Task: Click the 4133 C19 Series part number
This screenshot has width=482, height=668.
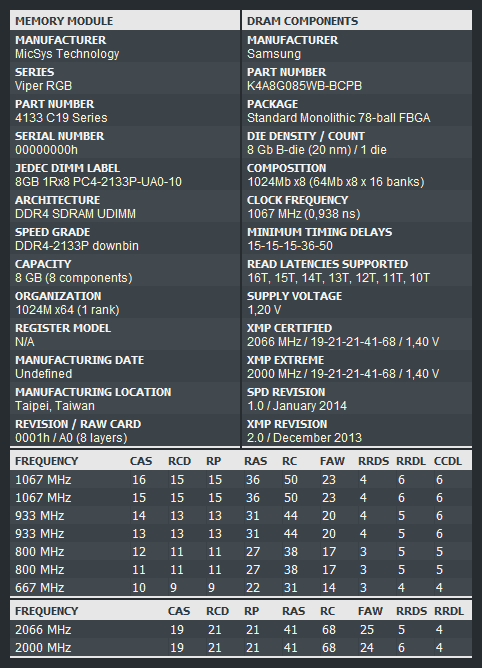Action: tap(61, 118)
